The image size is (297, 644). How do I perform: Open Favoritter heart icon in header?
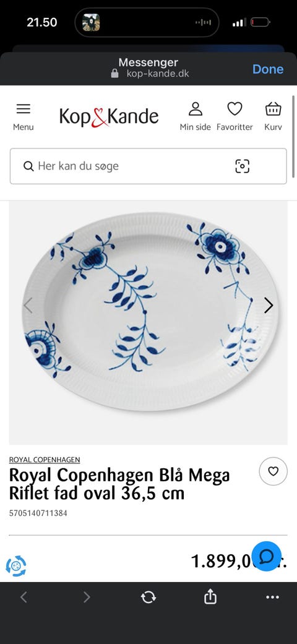(235, 109)
